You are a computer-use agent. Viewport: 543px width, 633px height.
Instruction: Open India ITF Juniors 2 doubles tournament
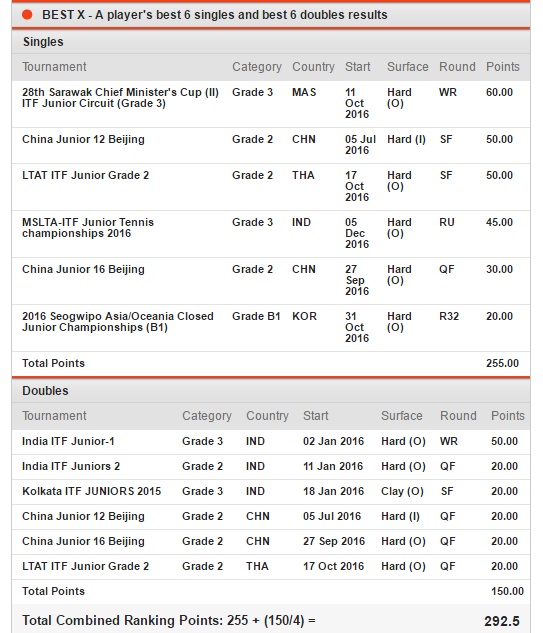point(71,466)
